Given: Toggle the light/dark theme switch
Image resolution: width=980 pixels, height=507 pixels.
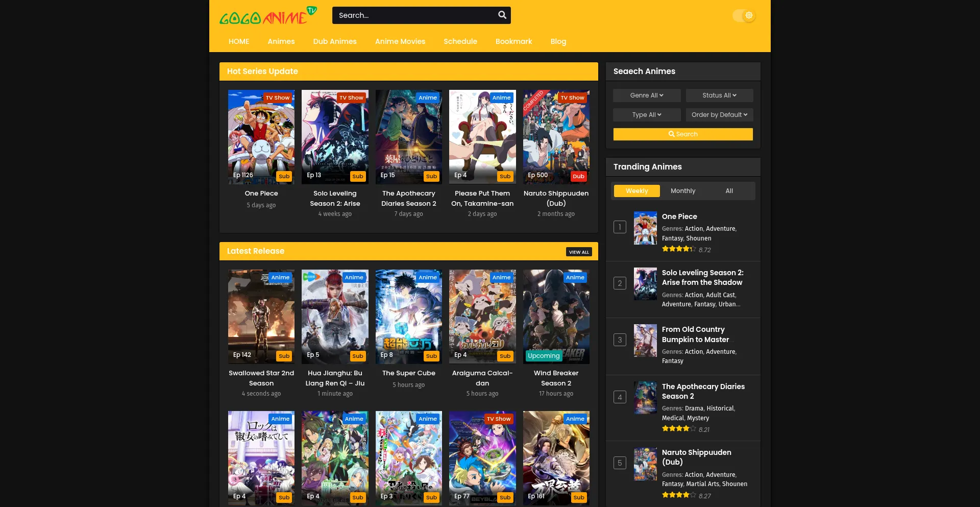Looking at the screenshot, I should 744,15.
